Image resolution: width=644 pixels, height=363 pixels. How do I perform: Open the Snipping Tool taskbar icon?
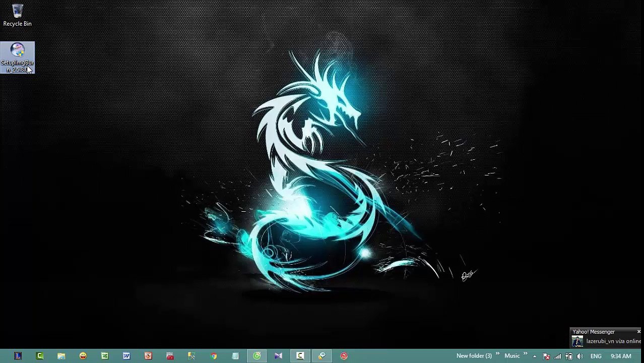click(191, 356)
